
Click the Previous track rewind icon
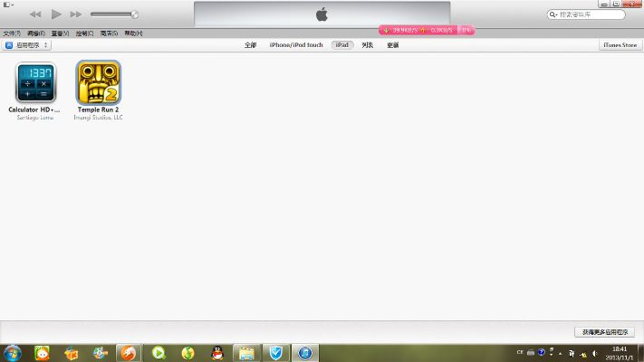click(x=35, y=14)
